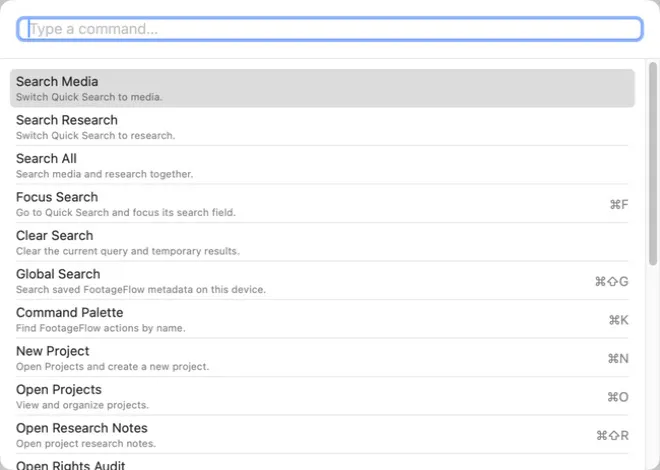Viewport: 660px width, 470px height.
Task: Click 'Open project research notes.' description
Action: coord(86,443)
